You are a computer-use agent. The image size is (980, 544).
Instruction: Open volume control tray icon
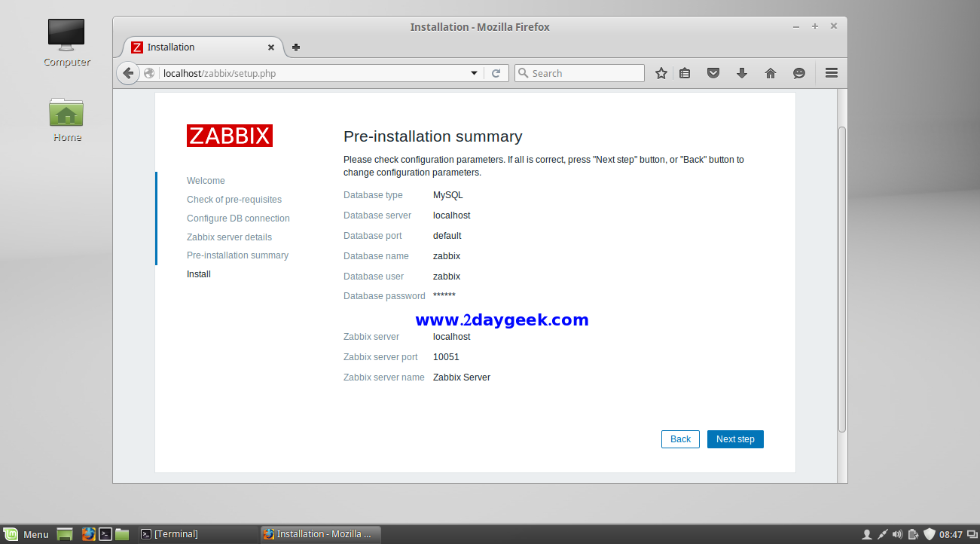tap(898, 534)
